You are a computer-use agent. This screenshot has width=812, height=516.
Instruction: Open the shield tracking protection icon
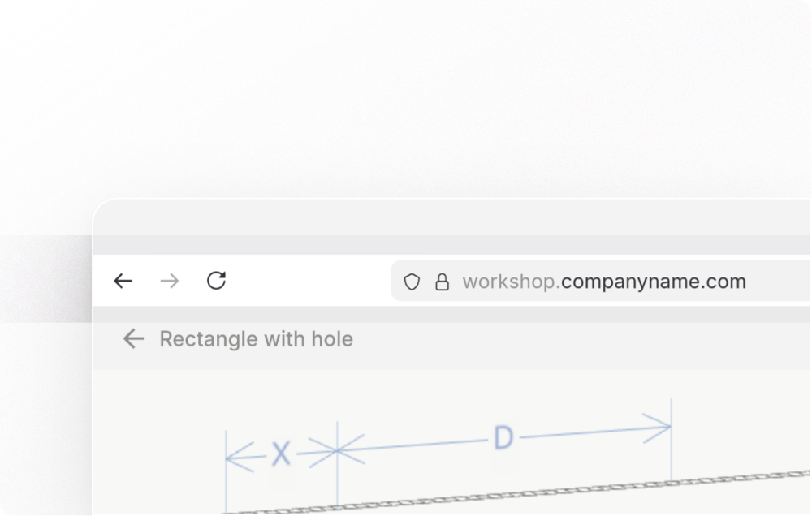[412, 282]
